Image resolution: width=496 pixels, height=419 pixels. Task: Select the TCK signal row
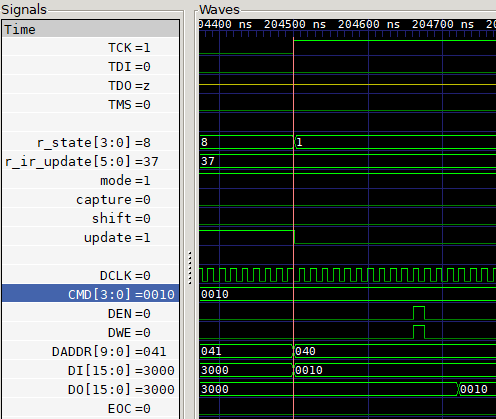tap(91, 48)
